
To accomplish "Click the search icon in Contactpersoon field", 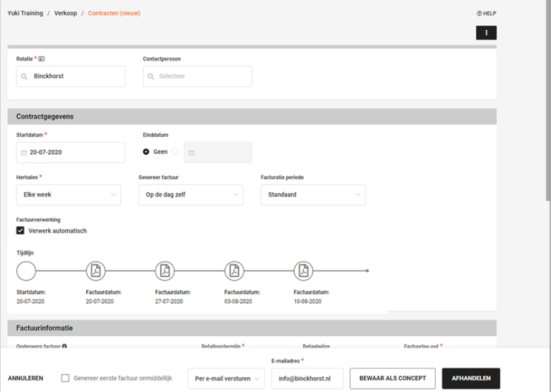I will coord(151,76).
